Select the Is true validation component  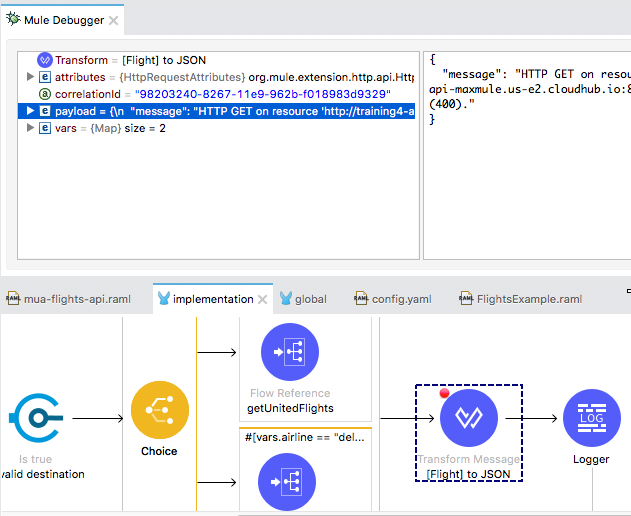36,418
